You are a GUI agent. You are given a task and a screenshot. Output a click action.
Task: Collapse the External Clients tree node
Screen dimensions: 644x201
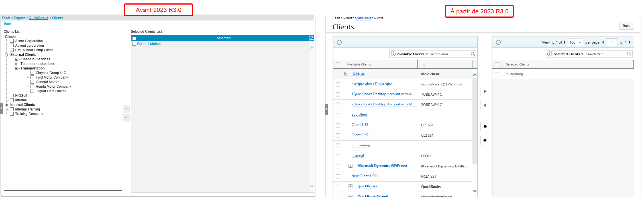click(x=6, y=55)
